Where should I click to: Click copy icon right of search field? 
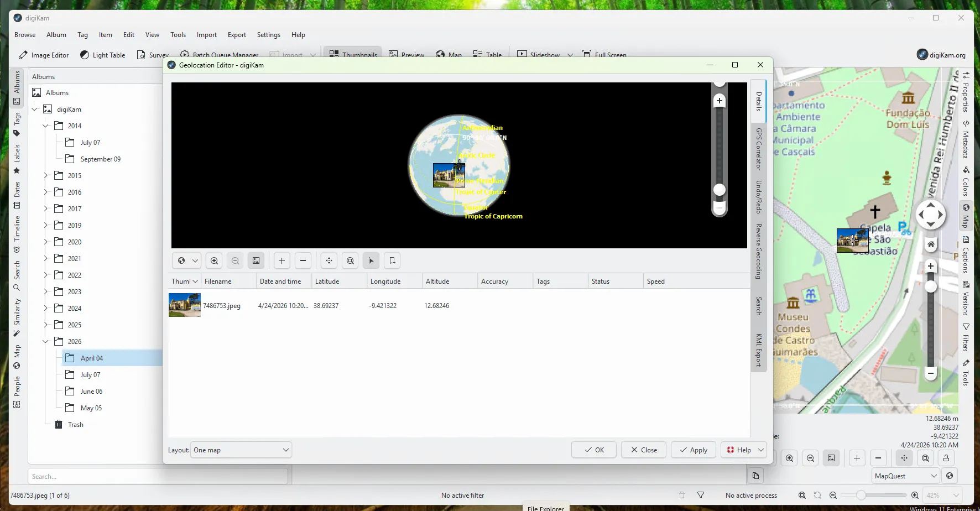pyautogui.click(x=755, y=476)
